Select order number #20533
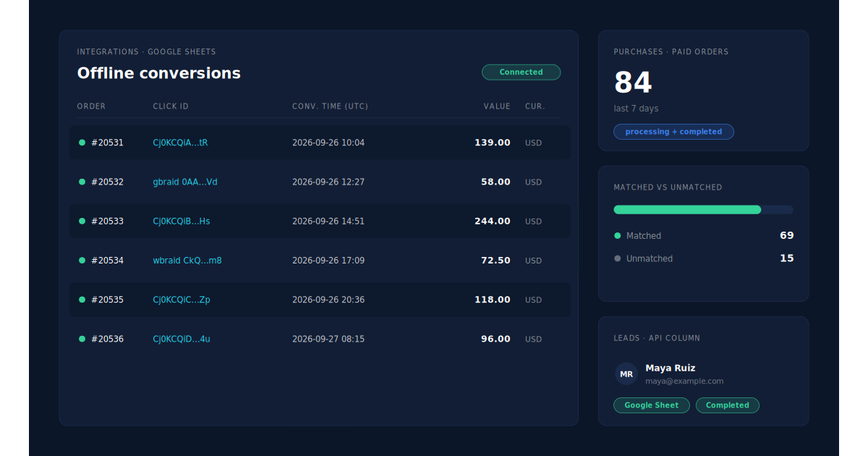The height and width of the screenshot is (456, 868). (x=108, y=221)
